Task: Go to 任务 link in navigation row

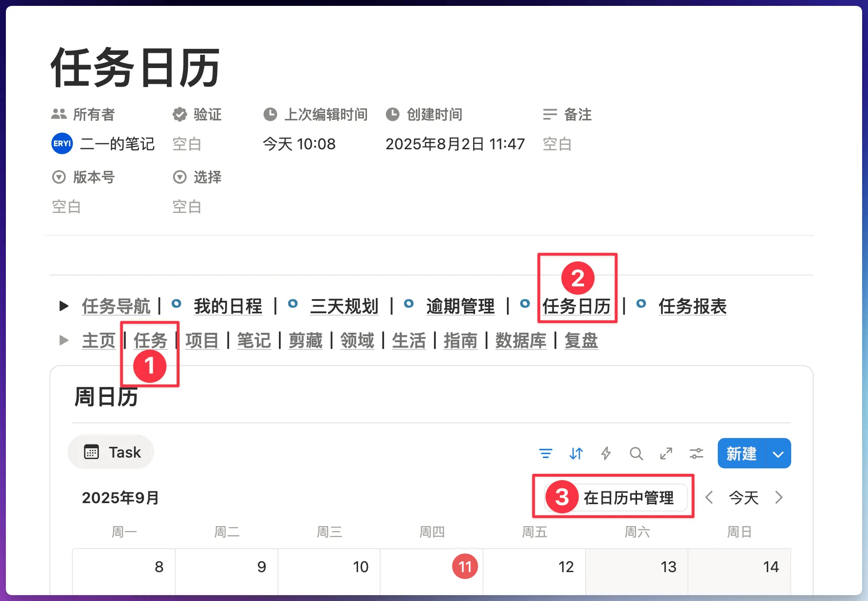Action: tap(150, 340)
